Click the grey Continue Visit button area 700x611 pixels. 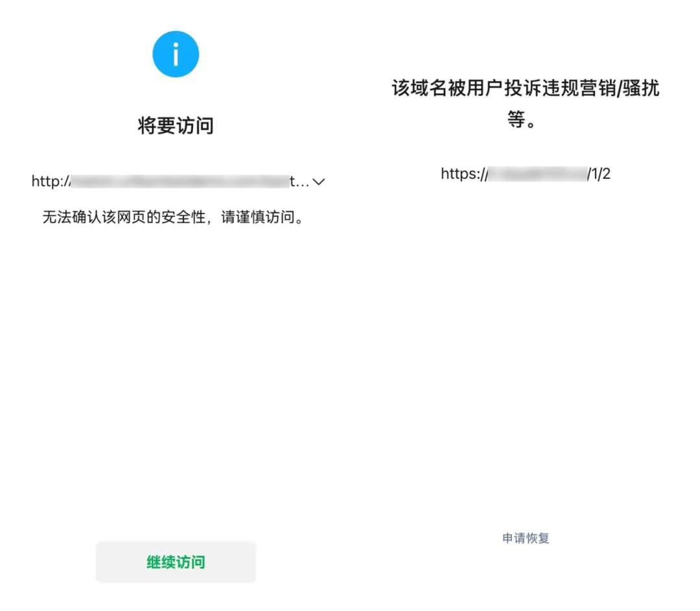(x=175, y=562)
